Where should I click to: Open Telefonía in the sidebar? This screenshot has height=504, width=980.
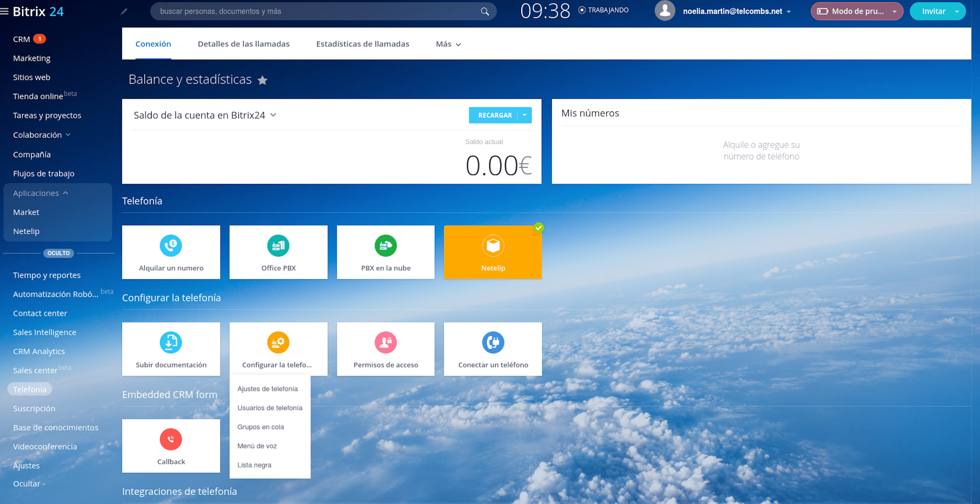(x=30, y=389)
